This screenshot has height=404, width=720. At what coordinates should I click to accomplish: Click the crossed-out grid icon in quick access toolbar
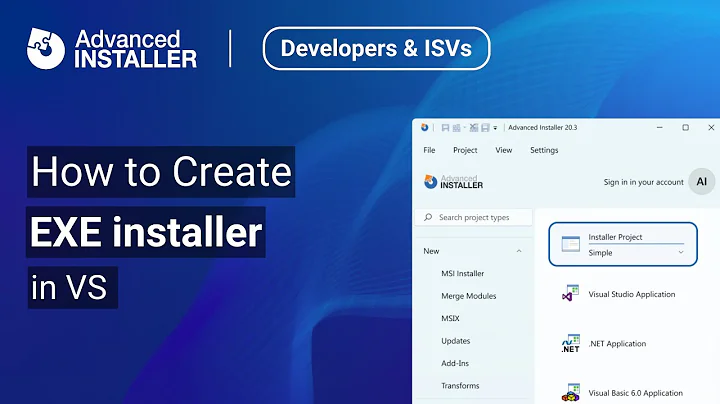coord(473,128)
